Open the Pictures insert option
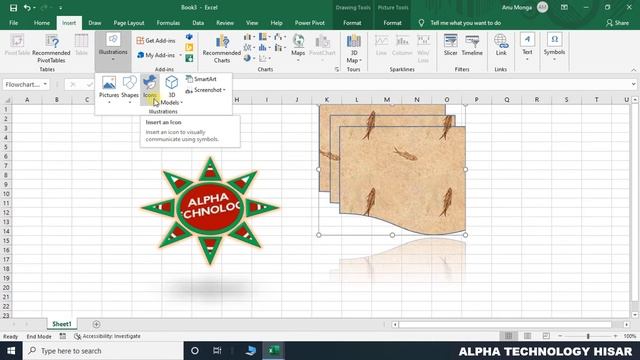The image size is (640, 360). (x=109, y=89)
